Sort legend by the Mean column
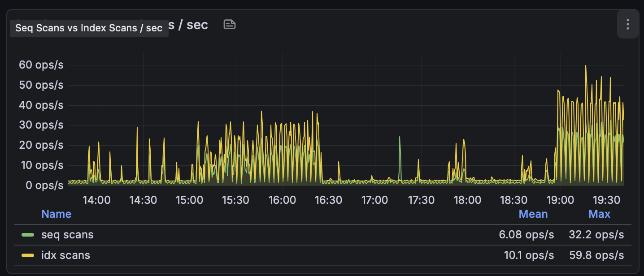Viewport: 644px width, 276px height. tap(533, 214)
